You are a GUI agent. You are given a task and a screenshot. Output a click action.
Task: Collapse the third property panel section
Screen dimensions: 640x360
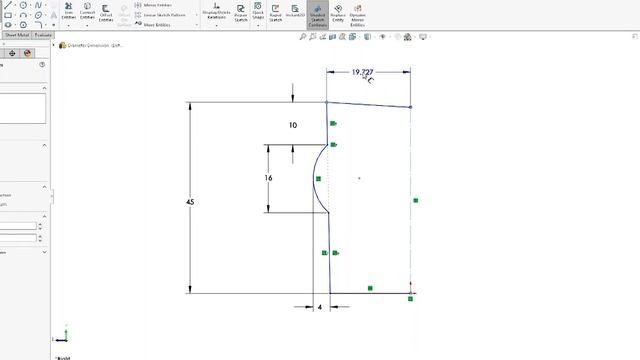click(x=44, y=187)
